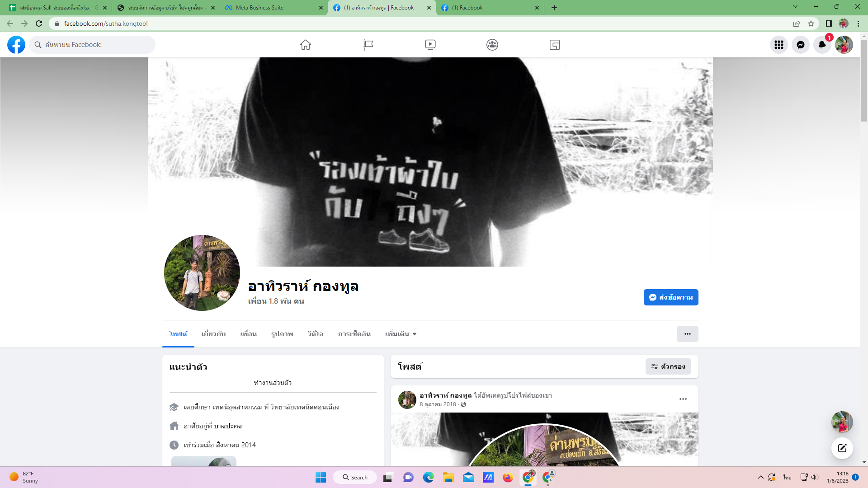Switch to the 'รูปภาพ' tab
Image resolution: width=868 pixels, height=488 pixels.
click(x=282, y=334)
